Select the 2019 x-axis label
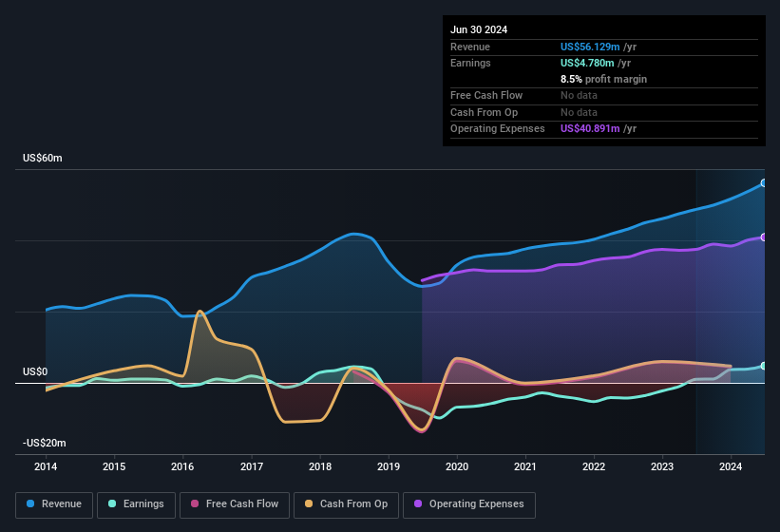This screenshot has width=780, height=532. 388,466
